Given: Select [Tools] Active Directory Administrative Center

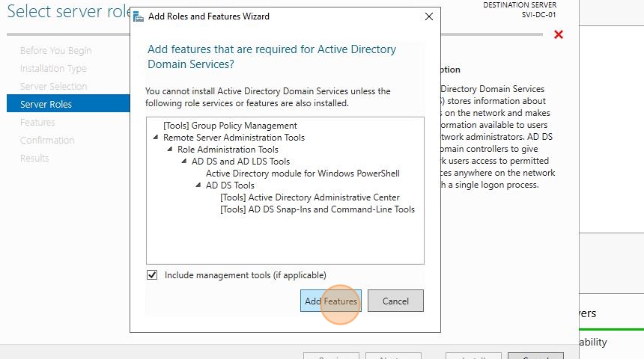Looking at the screenshot, I should (310, 197).
